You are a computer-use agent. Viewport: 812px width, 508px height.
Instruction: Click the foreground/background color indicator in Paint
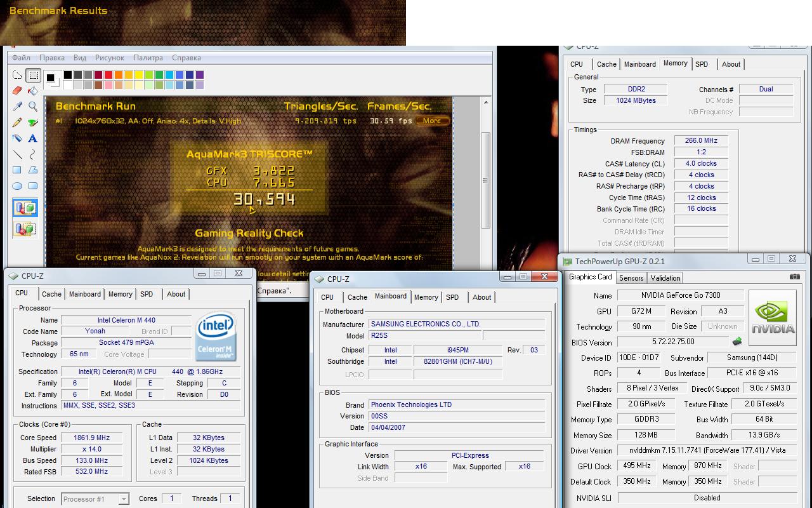51,79
